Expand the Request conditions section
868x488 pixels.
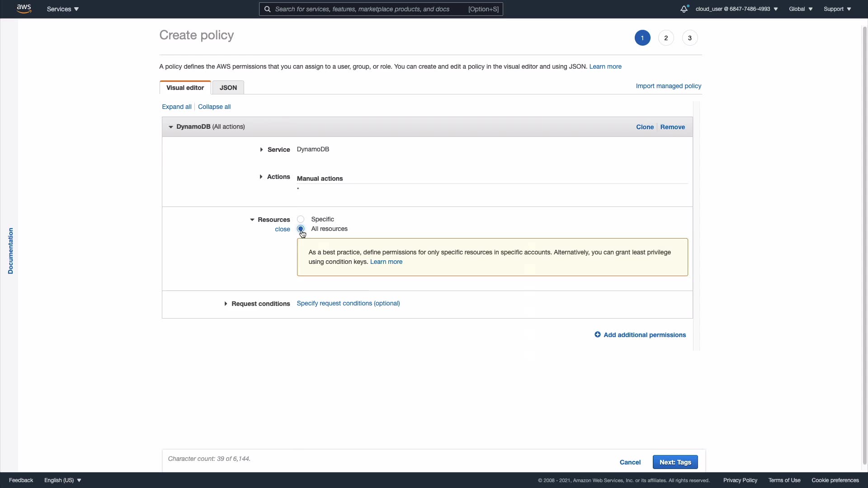click(x=226, y=304)
